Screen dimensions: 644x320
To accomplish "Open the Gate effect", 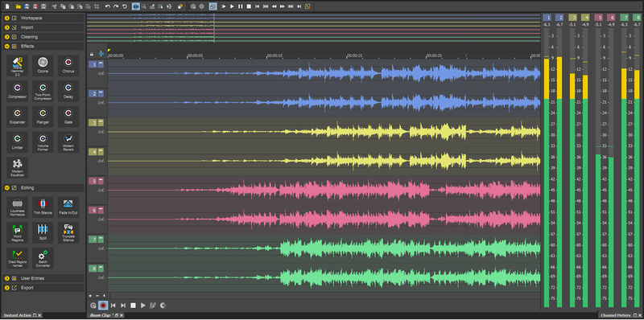I will 68,117.
